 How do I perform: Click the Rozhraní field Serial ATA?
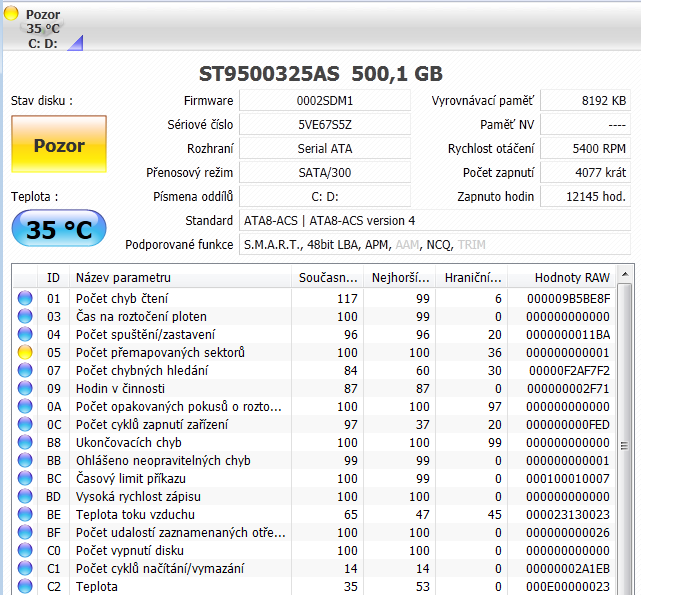tap(325, 148)
